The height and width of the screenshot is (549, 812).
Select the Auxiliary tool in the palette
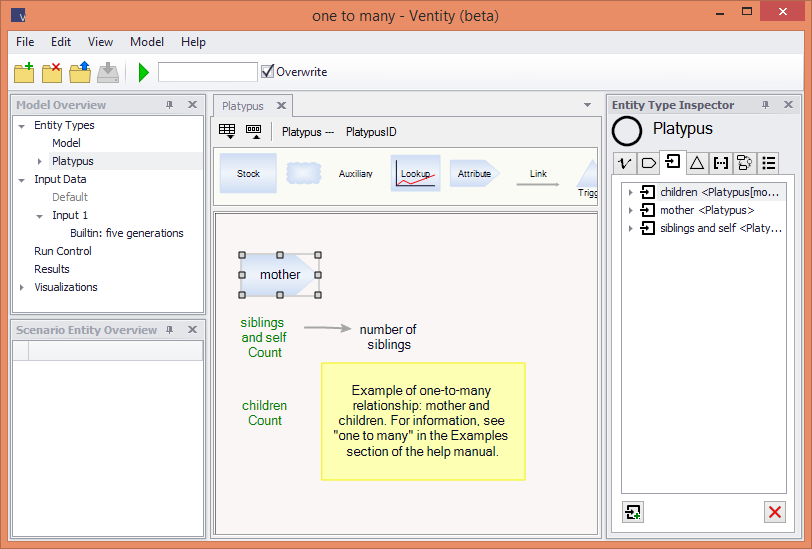pyautogui.click(x=355, y=174)
